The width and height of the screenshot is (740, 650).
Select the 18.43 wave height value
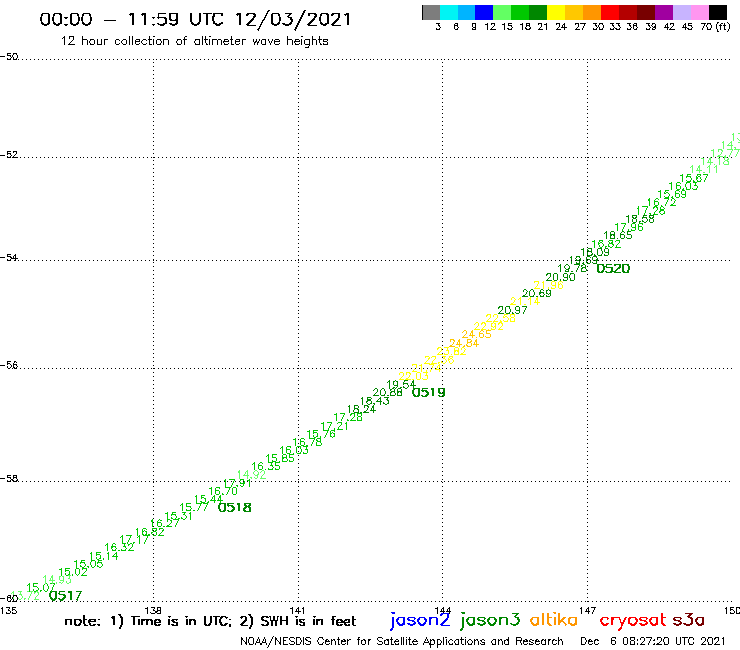click(x=375, y=401)
